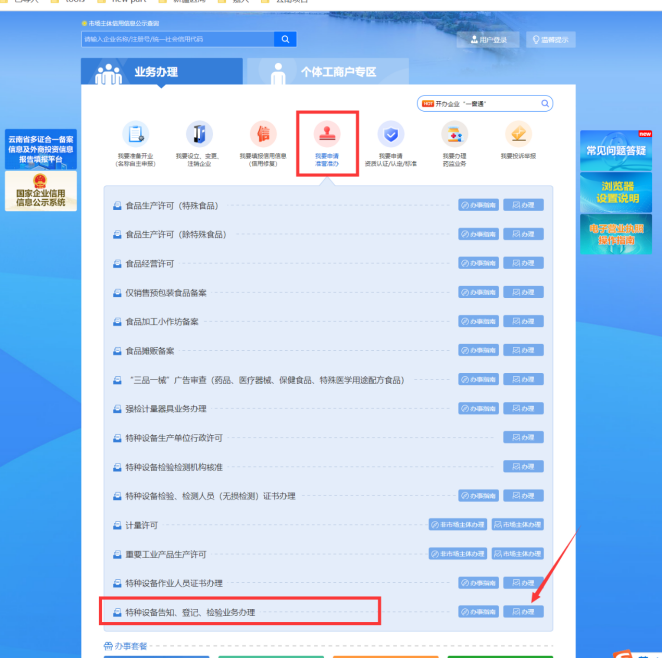
Task: Focus the enterprise name search input field
Action: [x=177, y=39]
